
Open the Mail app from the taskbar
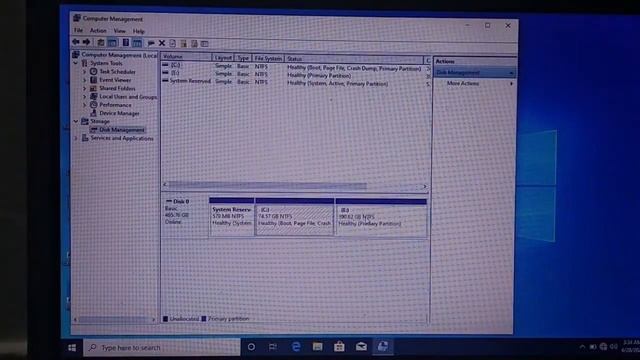pyautogui.click(x=361, y=347)
